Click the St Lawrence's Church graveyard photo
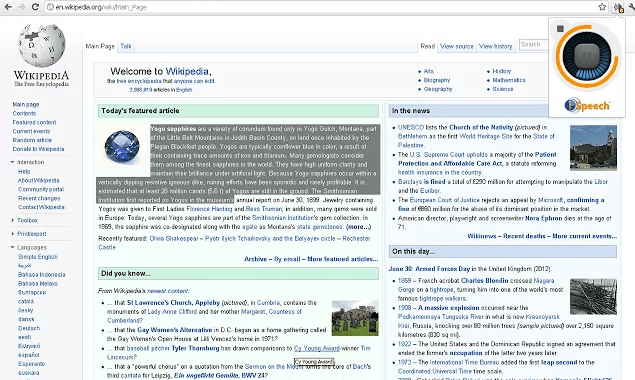The width and height of the screenshot is (635, 380). click(x=355, y=318)
